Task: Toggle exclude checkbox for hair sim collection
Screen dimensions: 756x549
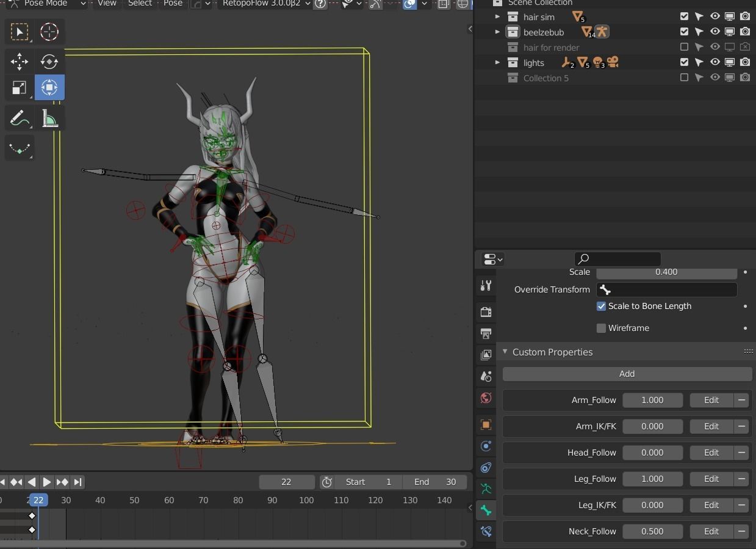Action: point(684,16)
